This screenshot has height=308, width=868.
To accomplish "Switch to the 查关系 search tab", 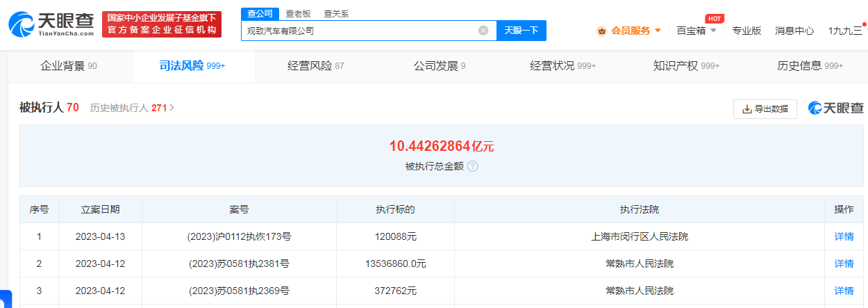I will click(336, 14).
